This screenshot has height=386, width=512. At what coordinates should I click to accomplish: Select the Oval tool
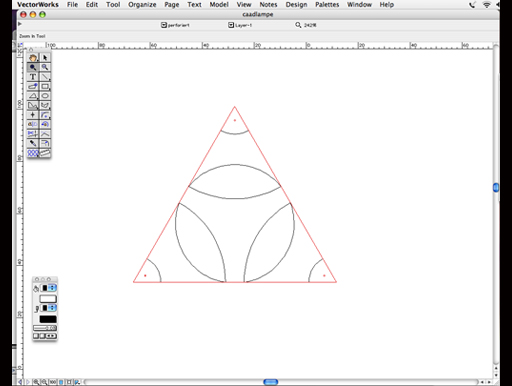click(45, 96)
